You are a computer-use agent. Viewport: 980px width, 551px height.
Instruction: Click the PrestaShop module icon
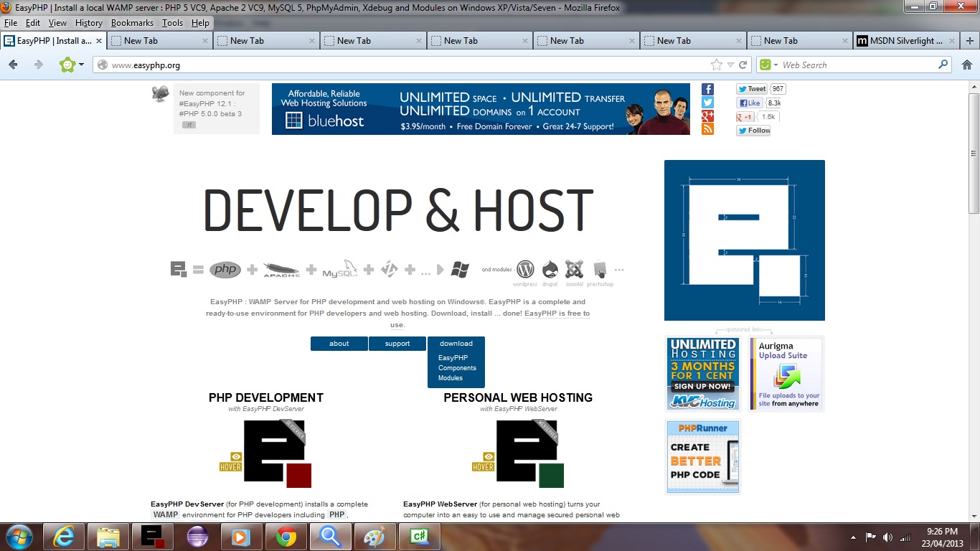tap(600, 269)
